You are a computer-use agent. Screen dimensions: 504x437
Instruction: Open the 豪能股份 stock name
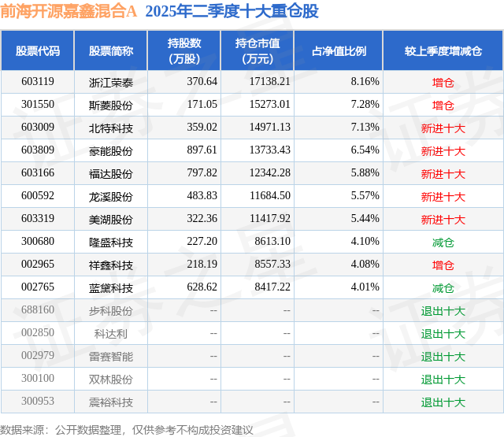(111, 151)
